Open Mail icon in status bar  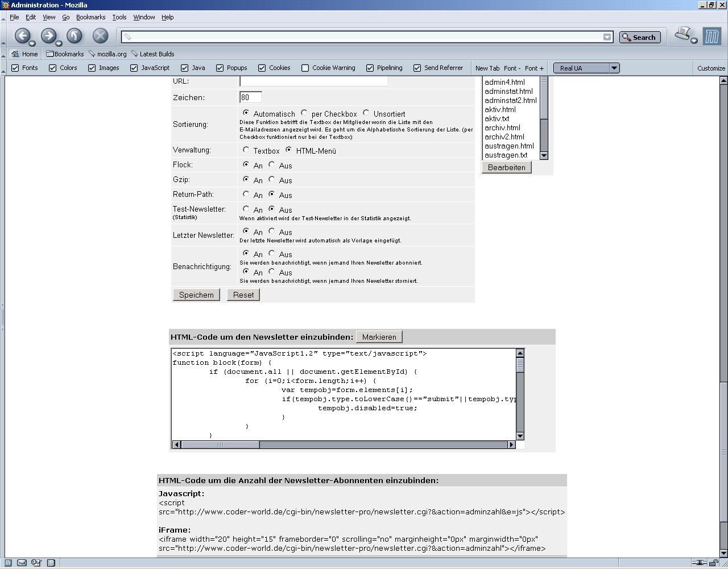point(22,563)
